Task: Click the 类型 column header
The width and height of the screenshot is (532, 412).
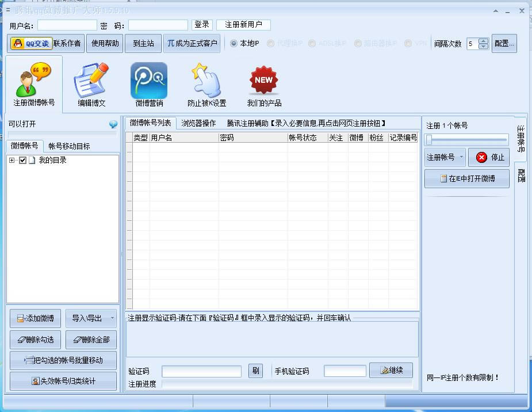Action: 141,138
